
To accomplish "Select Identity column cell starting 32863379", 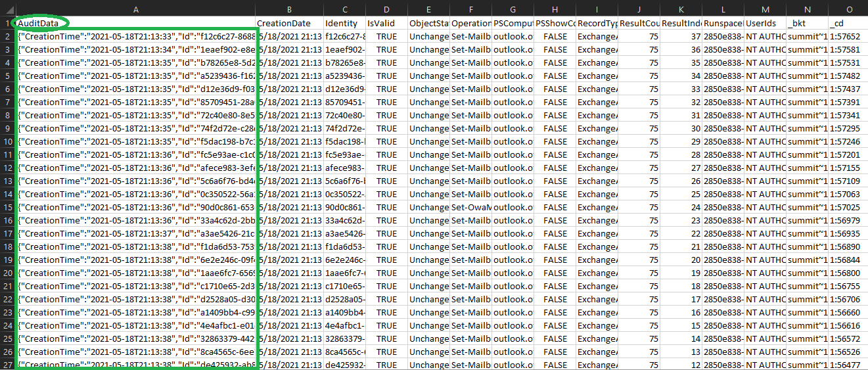I will (x=344, y=338).
